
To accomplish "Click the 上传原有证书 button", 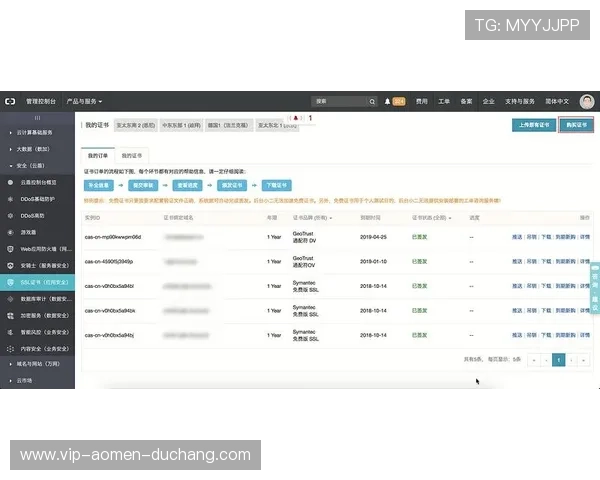I will click(532, 126).
